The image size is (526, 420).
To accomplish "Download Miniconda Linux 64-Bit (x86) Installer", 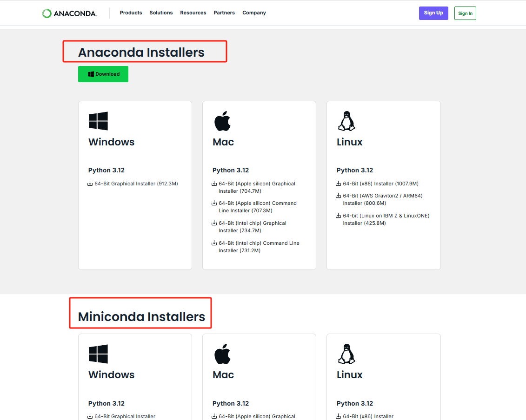I will pyautogui.click(x=368, y=416).
